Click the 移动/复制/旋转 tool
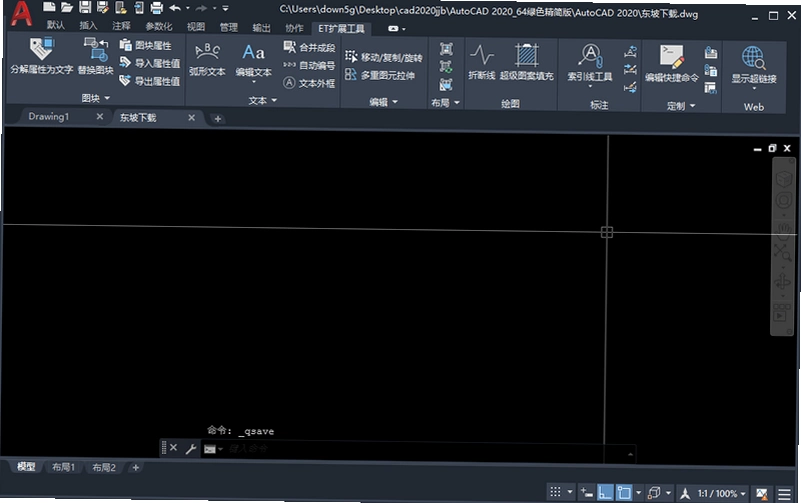801x503 pixels. click(384, 57)
